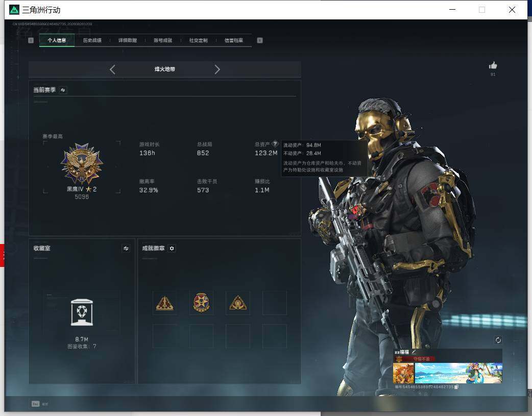Copy the player ID number icon
This screenshot has width=532, height=416.
point(456,387)
